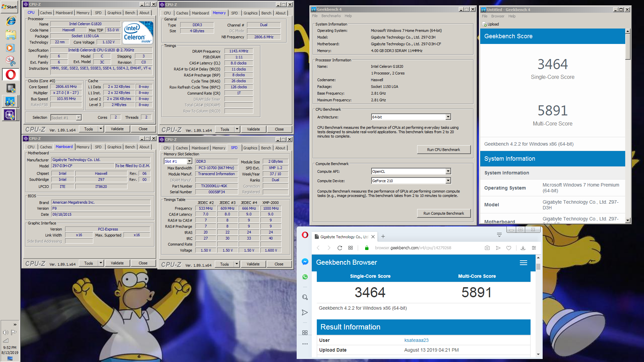The height and width of the screenshot is (362, 644).
Task: Click the Geekbench results scrollbar down arrow
Action: (x=628, y=220)
